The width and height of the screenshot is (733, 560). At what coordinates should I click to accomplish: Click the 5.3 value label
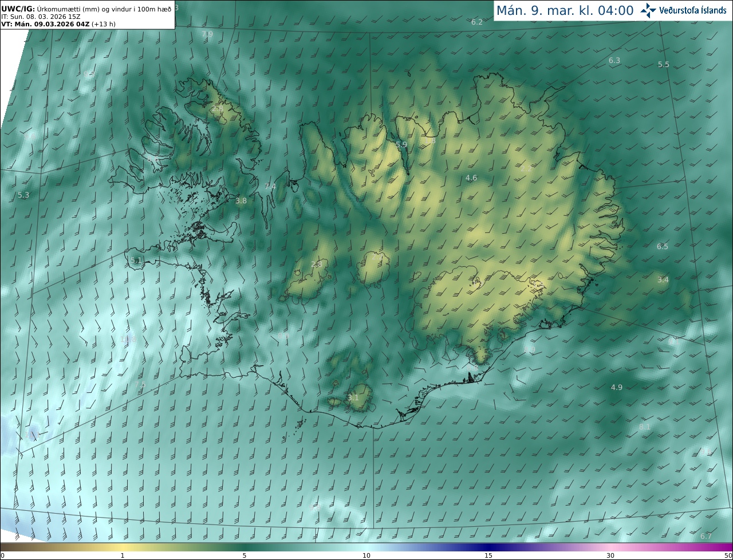(23, 195)
